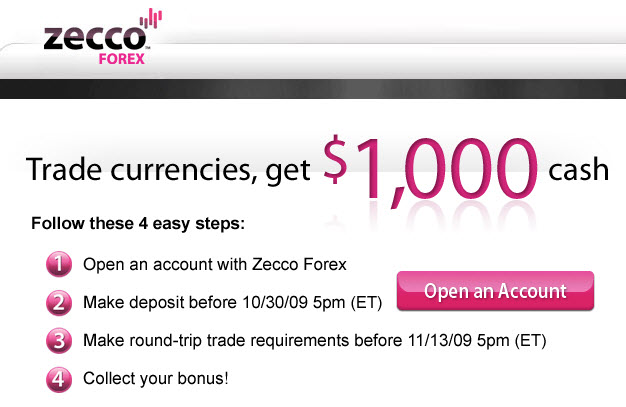
Task: Click the Zecco Forex logo
Action: tap(103, 37)
